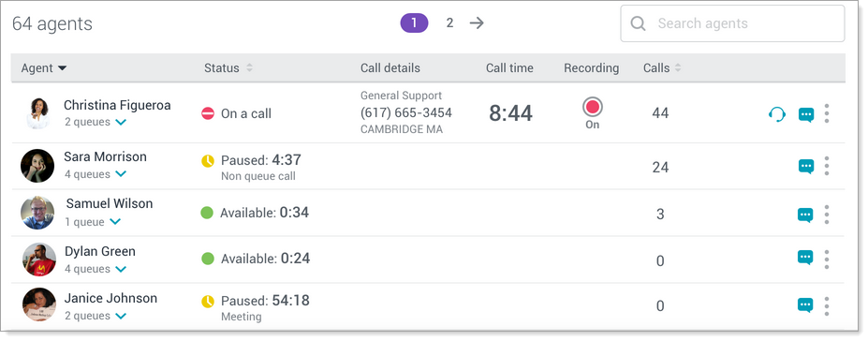The width and height of the screenshot is (868, 341).
Task: Open more options for Sara Morrison
Action: coord(827,166)
